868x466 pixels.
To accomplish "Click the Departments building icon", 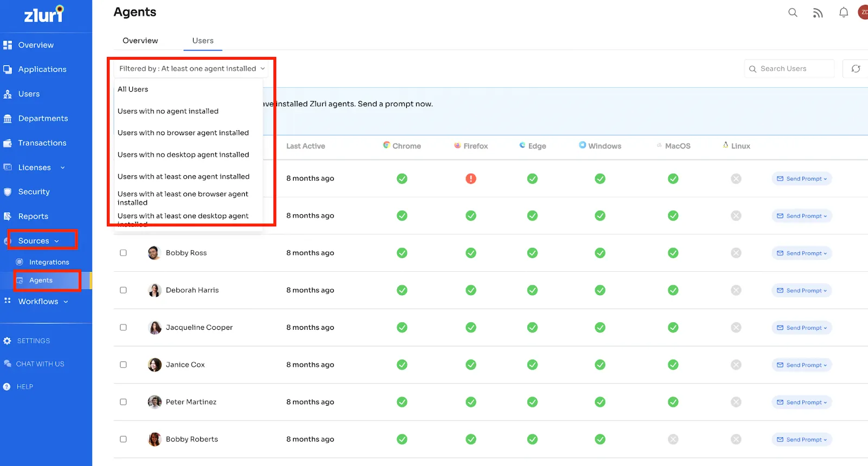I will (x=8, y=119).
